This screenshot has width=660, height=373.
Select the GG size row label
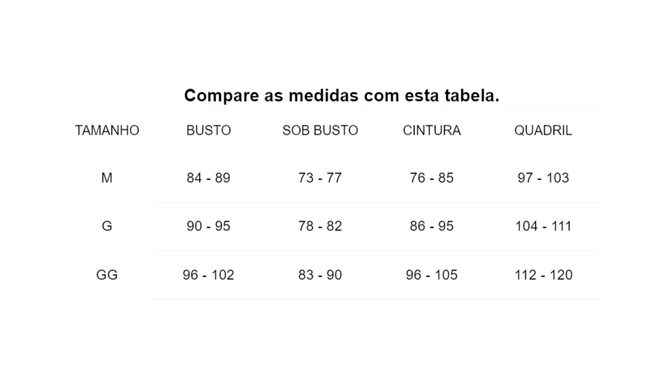[x=107, y=275]
